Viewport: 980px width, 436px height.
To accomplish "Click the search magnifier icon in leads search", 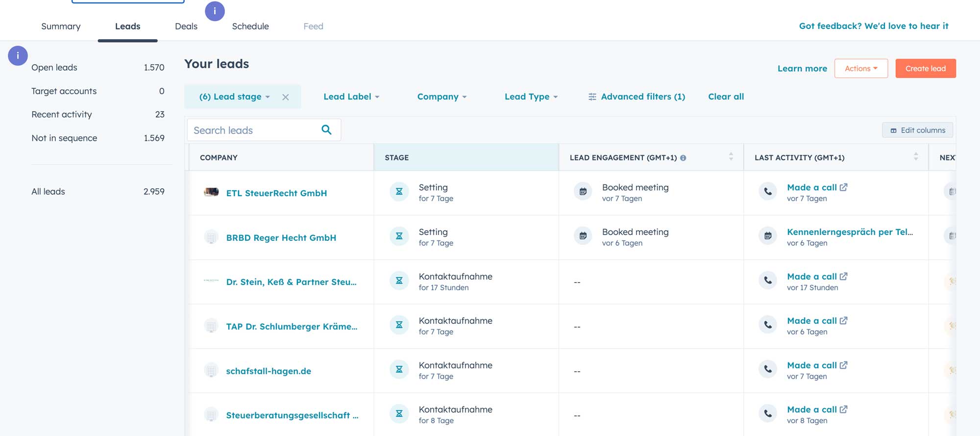I will tap(326, 130).
